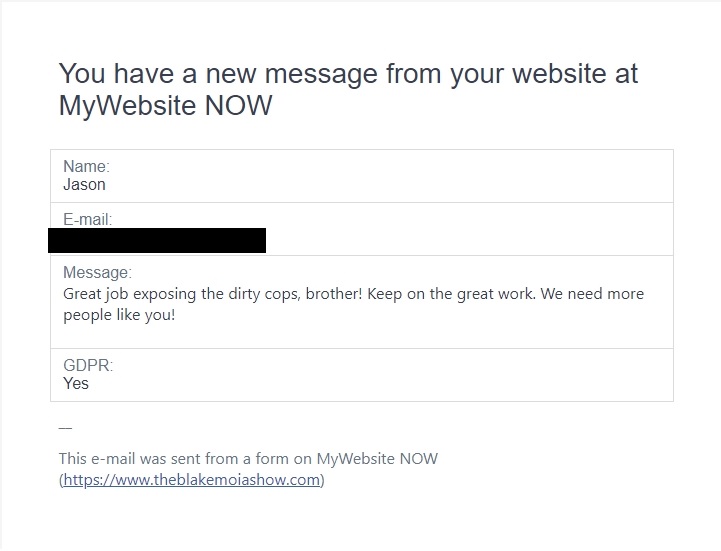
Task: Click the Name field label
Action: (86, 166)
